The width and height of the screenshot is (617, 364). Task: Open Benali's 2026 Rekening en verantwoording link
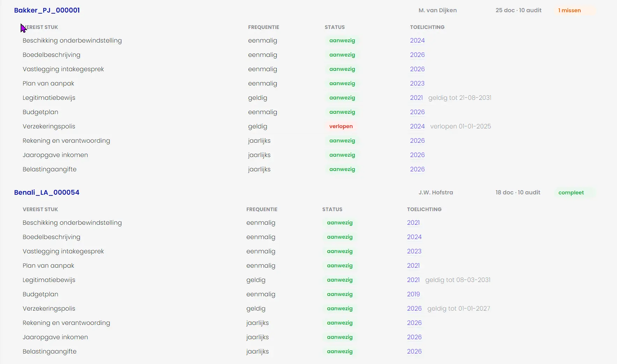pyautogui.click(x=414, y=323)
